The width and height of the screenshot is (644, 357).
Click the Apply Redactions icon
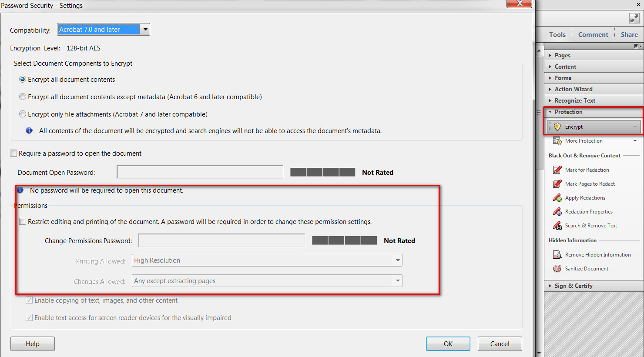click(557, 198)
